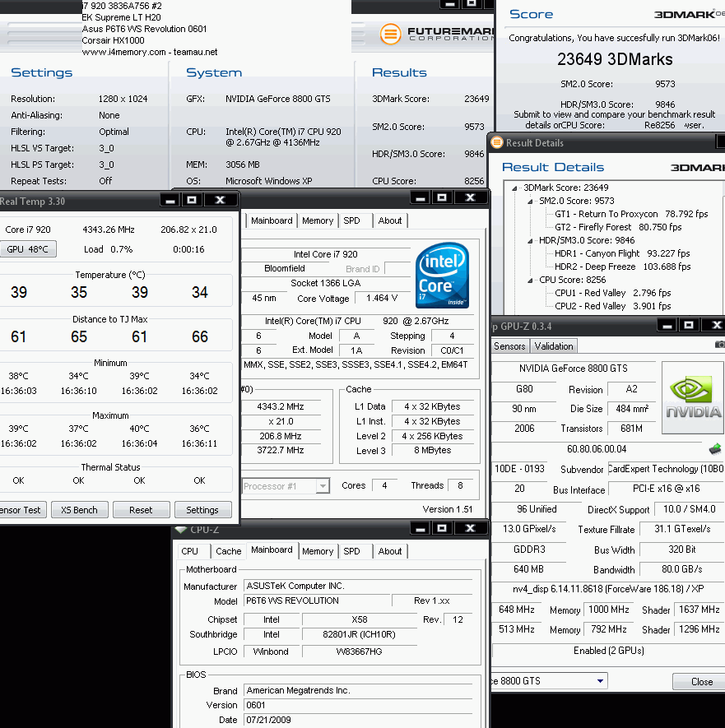Click Sensor Test button in Real Temp
Screen dimensions: 725x728
pos(22,510)
